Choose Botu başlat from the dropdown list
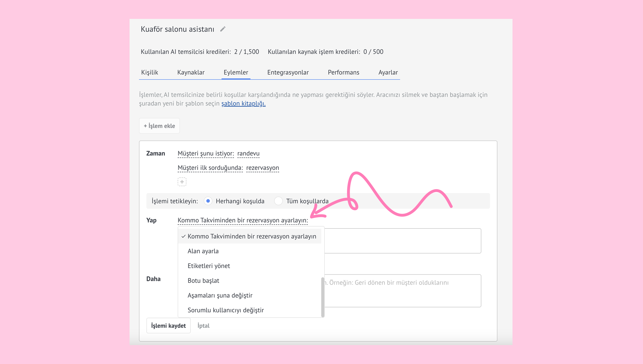Image resolution: width=643 pixels, height=364 pixels. (203, 281)
